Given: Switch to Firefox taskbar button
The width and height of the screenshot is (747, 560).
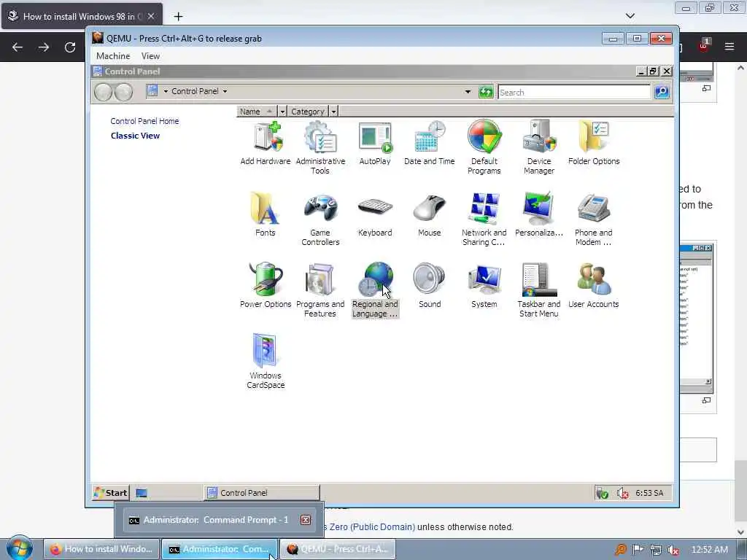Looking at the screenshot, I should tap(101, 549).
